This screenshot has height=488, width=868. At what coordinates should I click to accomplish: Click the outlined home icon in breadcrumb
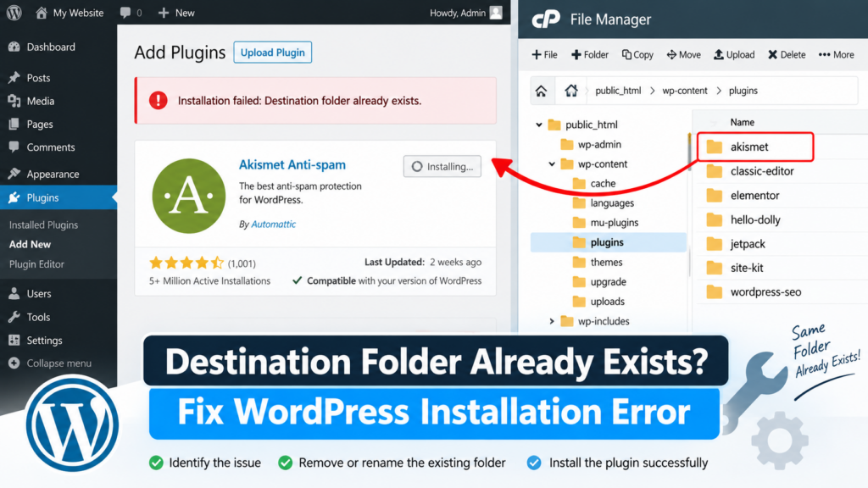570,91
